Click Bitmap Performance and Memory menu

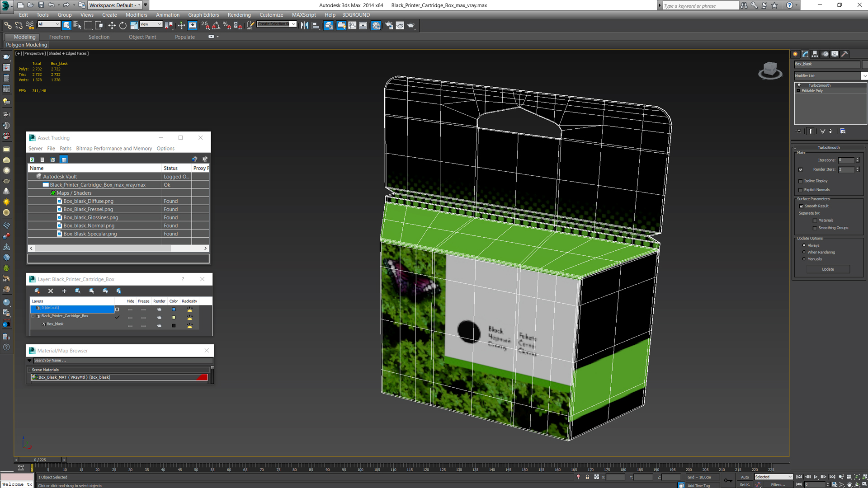tap(113, 149)
